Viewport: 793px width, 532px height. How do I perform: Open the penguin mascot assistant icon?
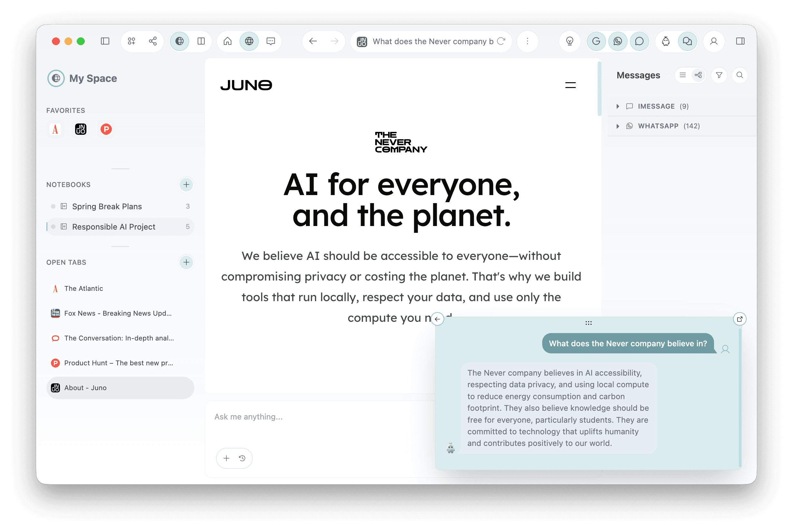click(x=665, y=41)
